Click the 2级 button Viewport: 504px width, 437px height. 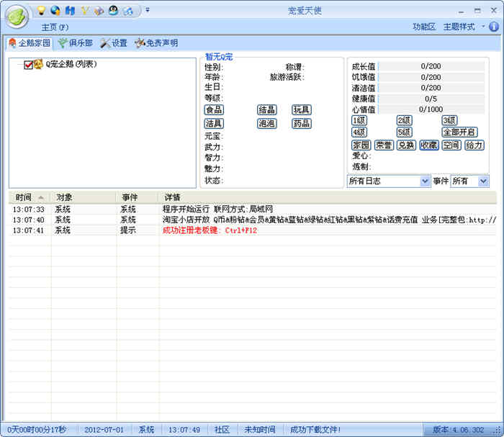[x=405, y=121]
